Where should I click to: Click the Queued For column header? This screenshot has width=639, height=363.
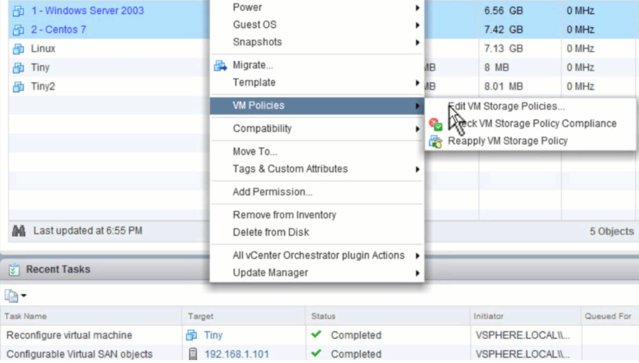[608, 317]
